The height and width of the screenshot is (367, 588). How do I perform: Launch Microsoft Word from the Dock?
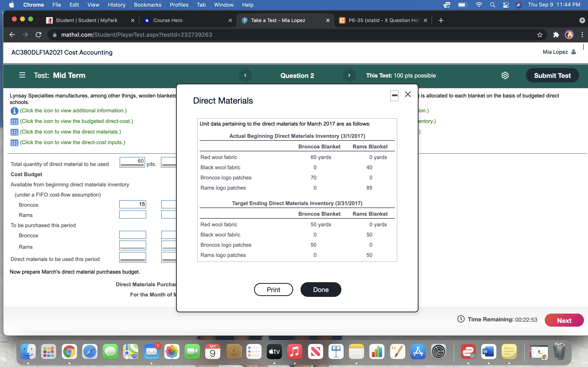pos(489,351)
